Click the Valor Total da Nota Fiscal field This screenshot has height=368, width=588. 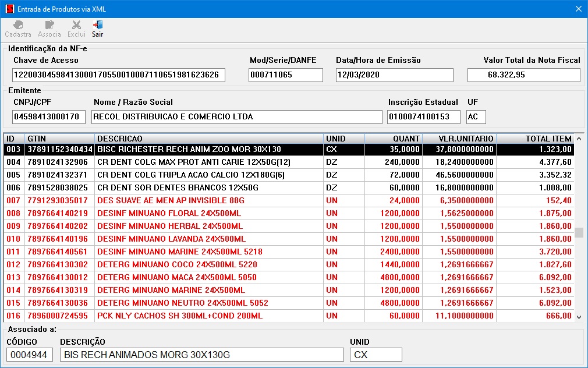(x=523, y=75)
